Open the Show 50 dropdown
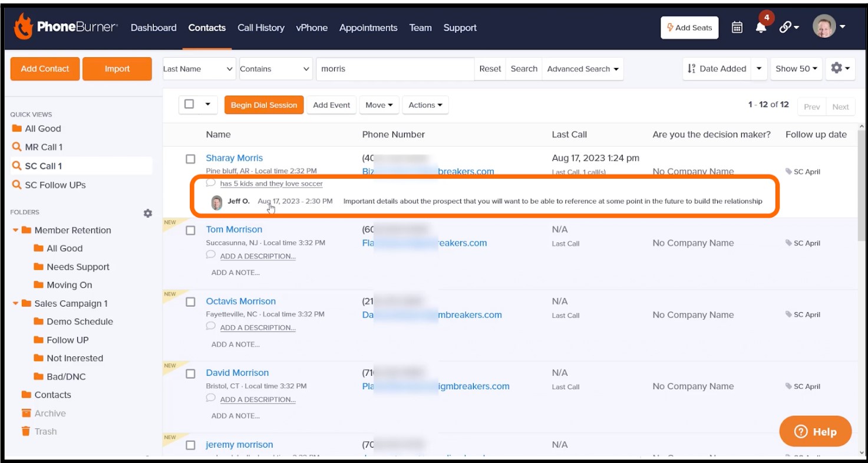Image resolution: width=868 pixels, height=463 pixels. coord(797,68)
